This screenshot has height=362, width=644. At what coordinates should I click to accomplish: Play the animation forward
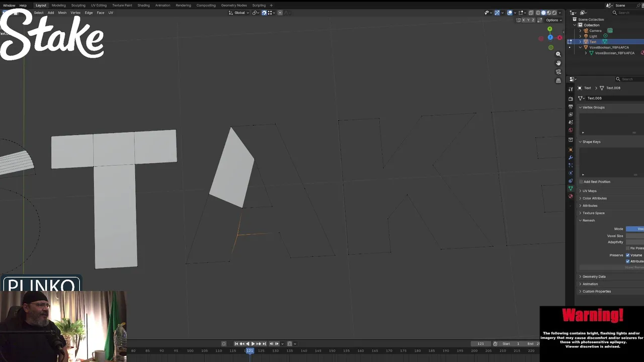[253, 344]
